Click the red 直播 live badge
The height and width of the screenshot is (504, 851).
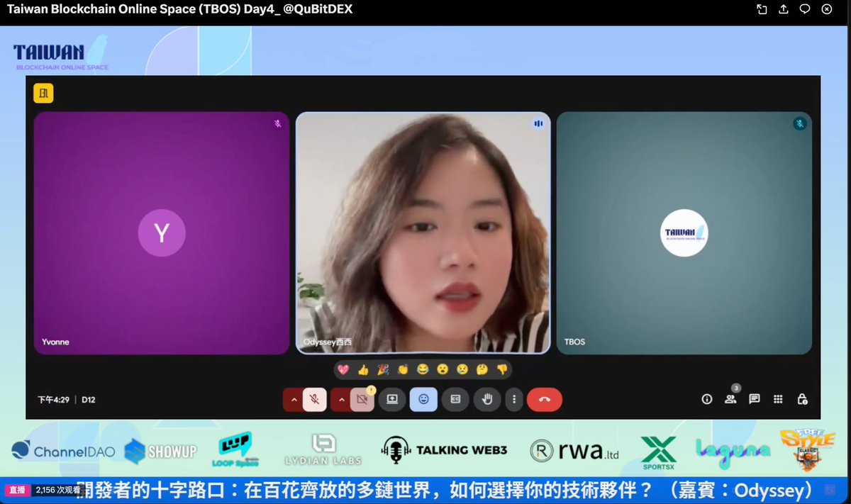(x=16, y=490)
